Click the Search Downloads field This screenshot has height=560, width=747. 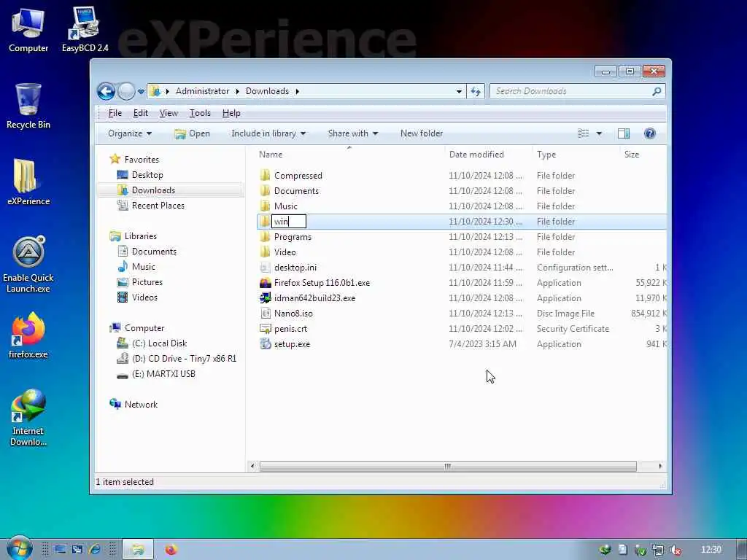click(x=572, y=91)
